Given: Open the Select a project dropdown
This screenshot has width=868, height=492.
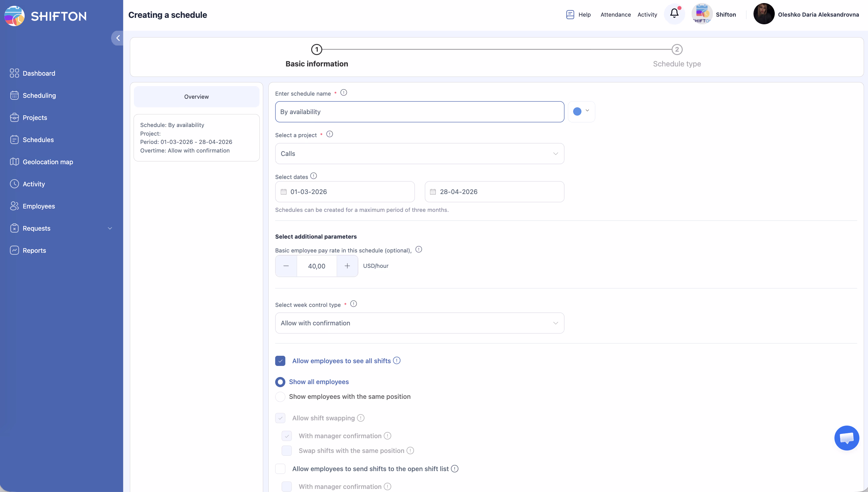Looking at the screenshot, I should [x=419, y=154].
